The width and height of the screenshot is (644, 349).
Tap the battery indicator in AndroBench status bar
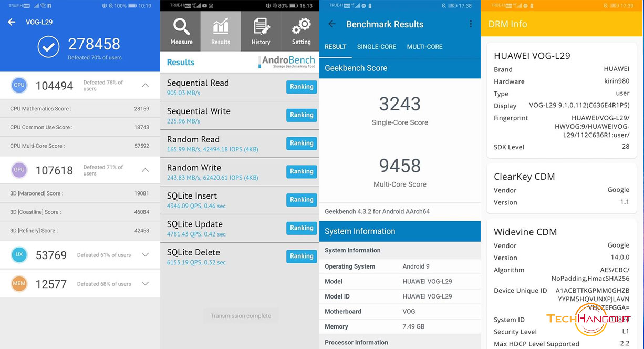(293, 6)
